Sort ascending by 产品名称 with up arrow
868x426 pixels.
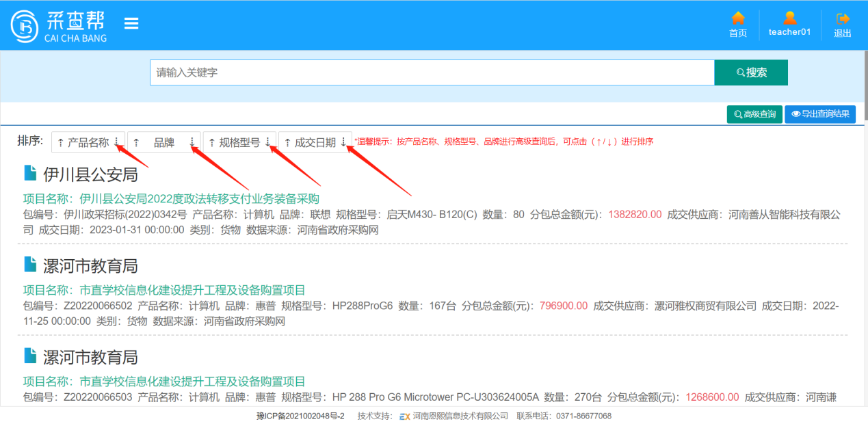click(x=60, y=143)
